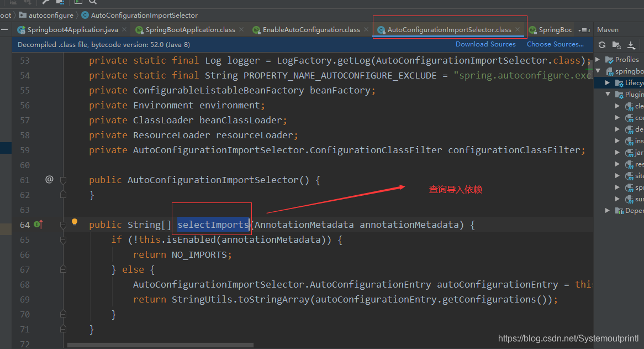Switch to Springboot4Application.java tab
The height and width of the screenshot is (349, 644).
pos(72,30)
